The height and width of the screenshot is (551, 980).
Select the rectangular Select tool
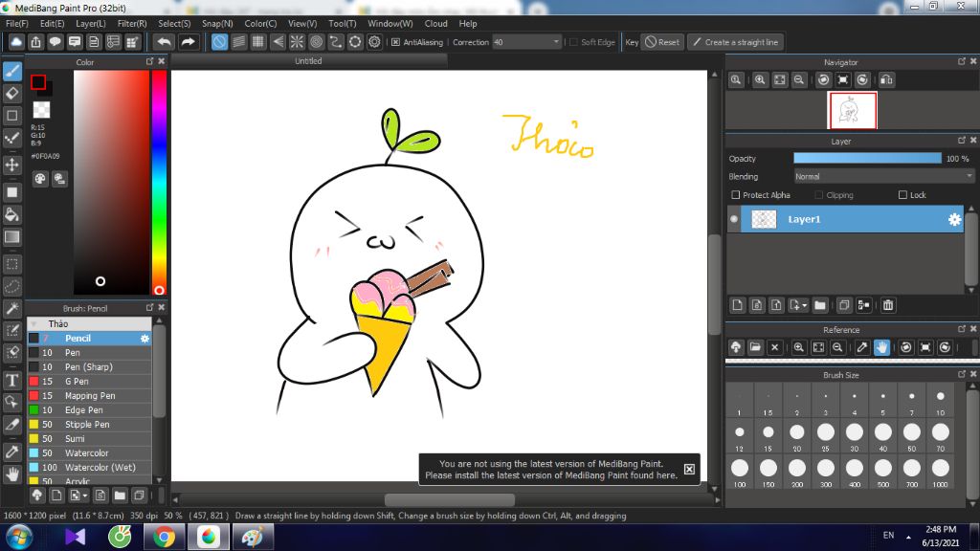point(12,264)
